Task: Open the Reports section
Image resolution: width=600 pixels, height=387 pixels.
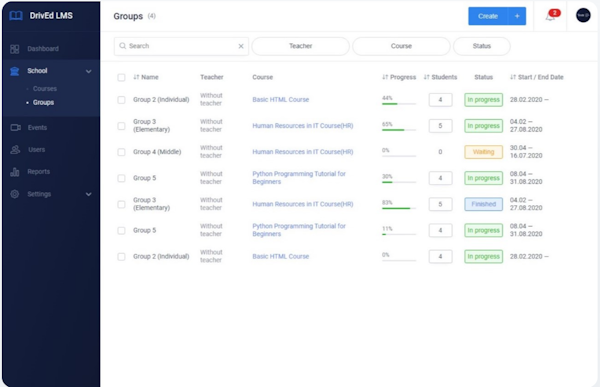Action: tap(38, 171)
